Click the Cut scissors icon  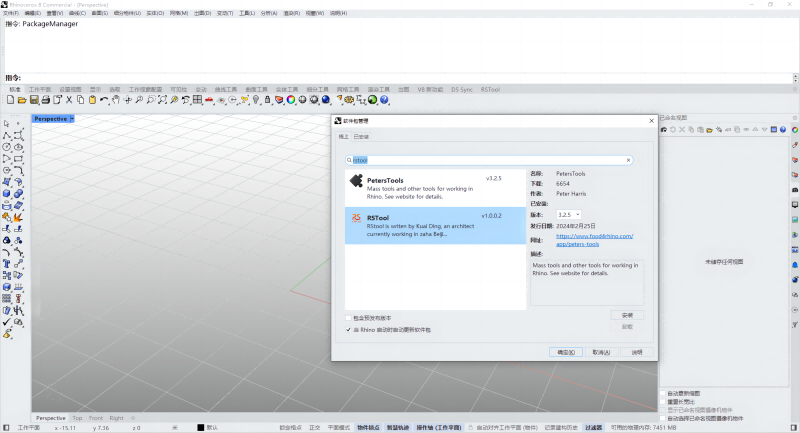68,100
